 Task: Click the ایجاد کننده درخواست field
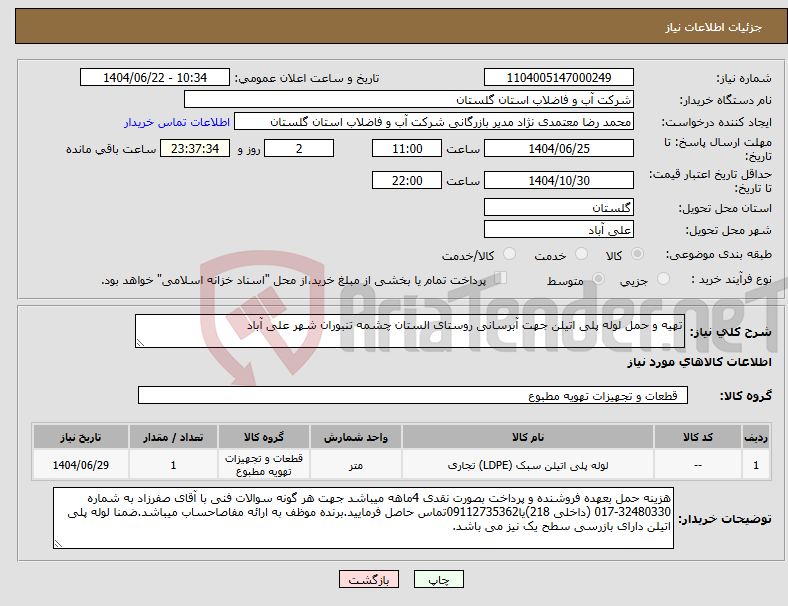pyautogui.click(x=434, y=122)
